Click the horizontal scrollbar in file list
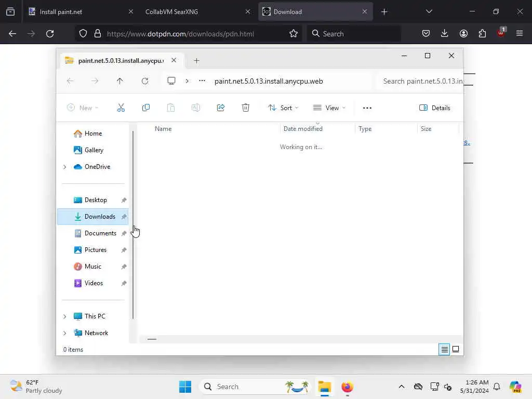This screenshot has width=532, height=399. tap(152, 339)
